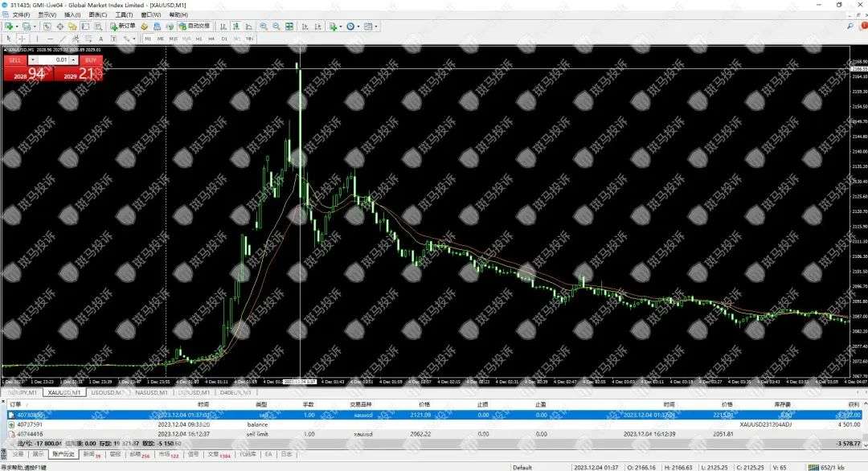Show the Market Watch window icon
Screen dimensions: 868x471
pyautogui.click(x=47, y=26)
